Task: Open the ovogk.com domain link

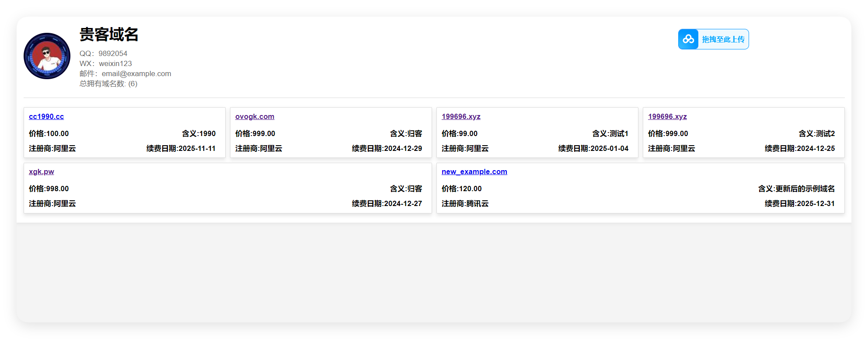Action: (254, 116)
